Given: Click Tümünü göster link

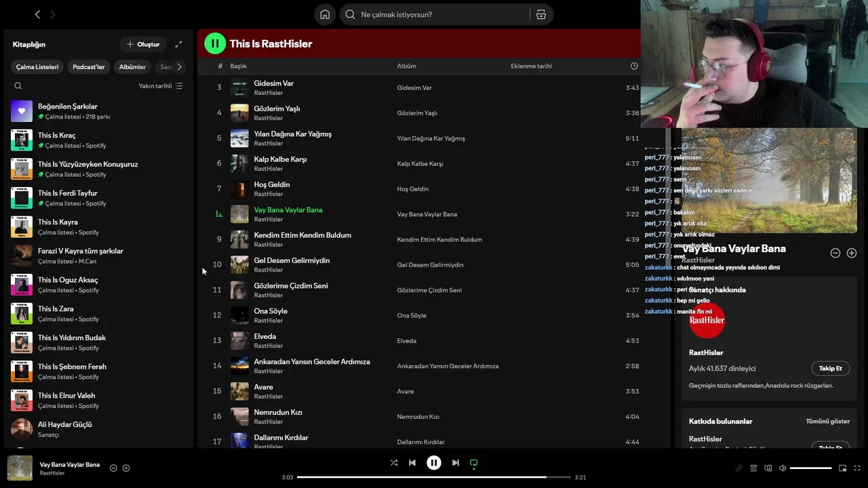Looking at the screenshot, I should point(827,421).
